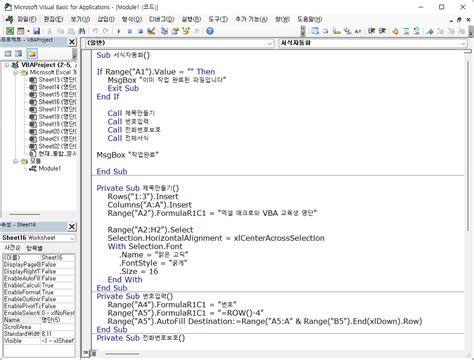This screenshot has height=360, width=474.
Task: Save the project with floppy-disk icon
Action: 37,31
